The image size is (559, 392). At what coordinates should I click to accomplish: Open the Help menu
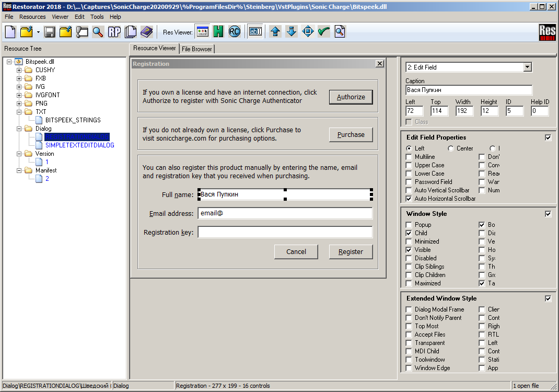pos(115,17)
